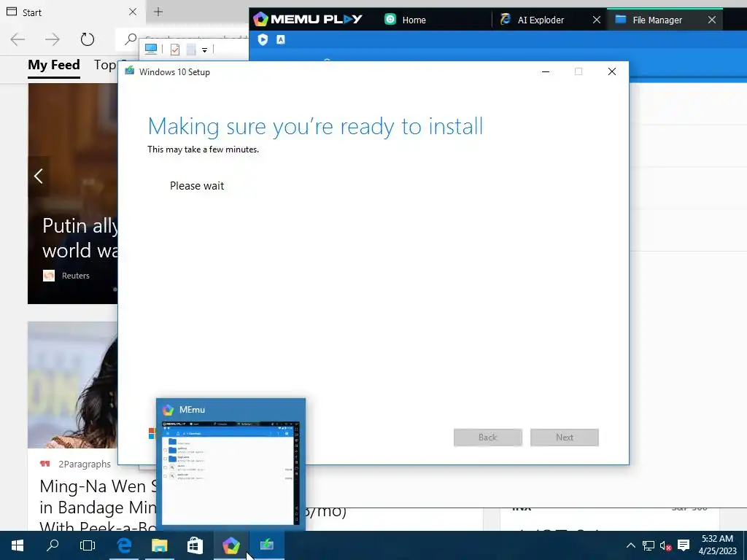Click the Ming-Na Wen article image
The height and width of the screenshot is (560, 747).
pos(72,385)
